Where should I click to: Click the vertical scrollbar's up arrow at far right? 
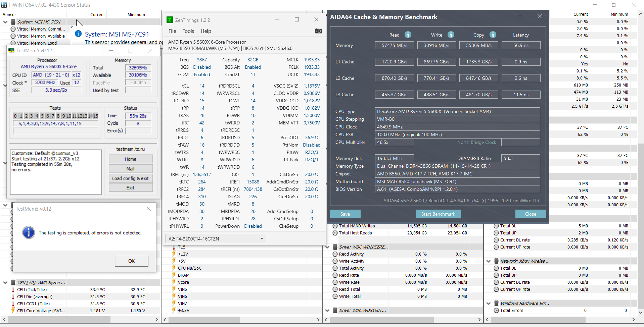[641, 14]
